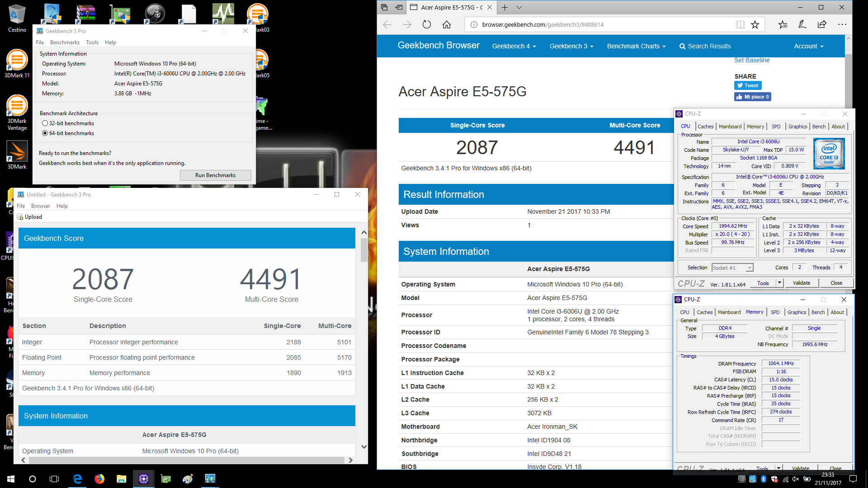Open the Cestino recycle bin icon
The width and height of the screenshot is (868, 488).
(17, 18)
